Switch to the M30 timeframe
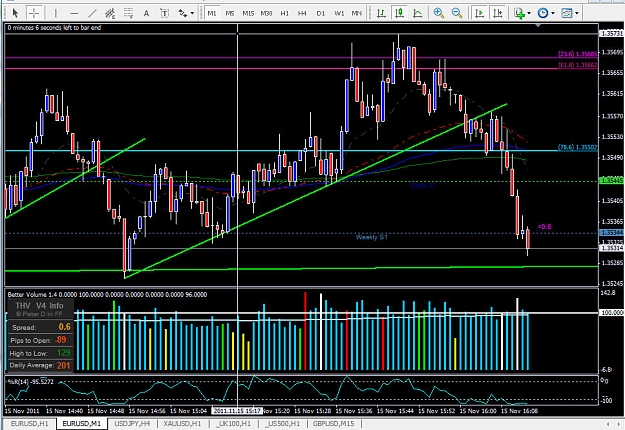The image size is (625, 430). point(266,13)
